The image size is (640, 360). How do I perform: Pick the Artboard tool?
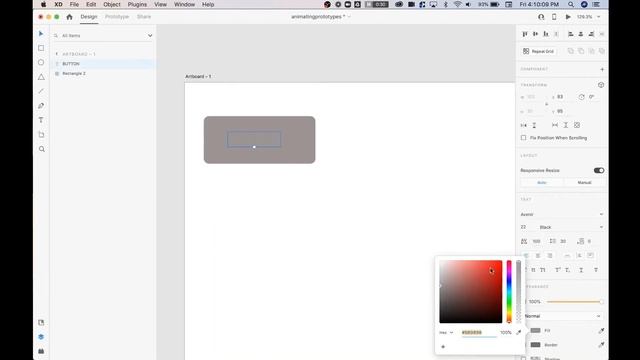pos(41,135)
